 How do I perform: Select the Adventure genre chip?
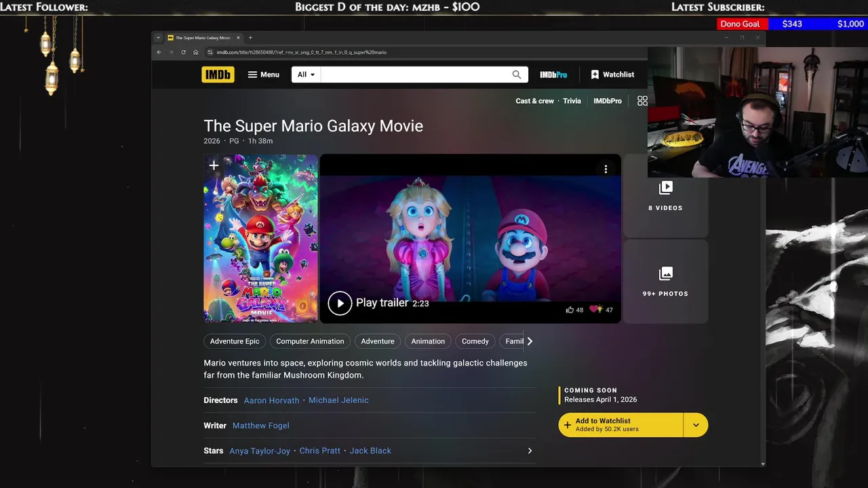[x=378, y=342]
